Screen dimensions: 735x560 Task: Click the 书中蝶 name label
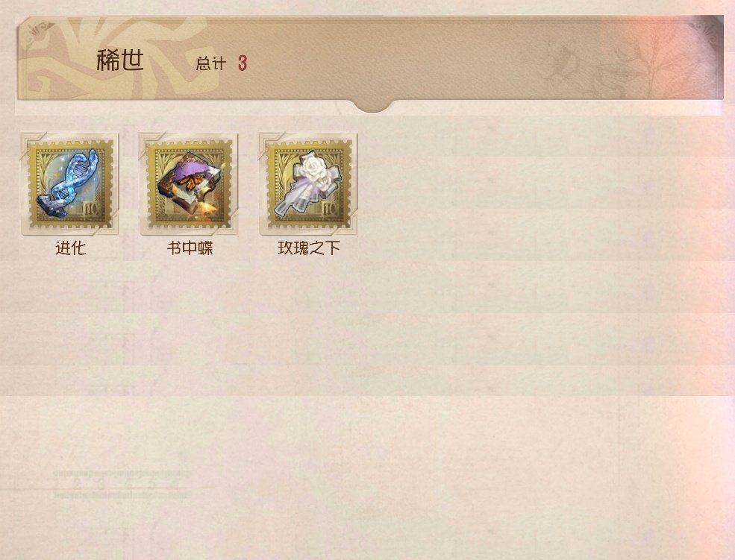pos(190,248)
